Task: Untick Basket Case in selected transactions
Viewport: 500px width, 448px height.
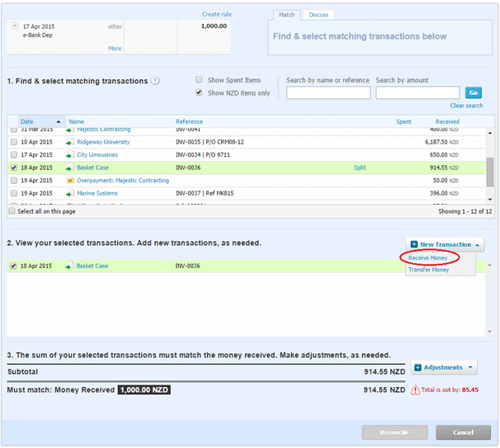Action: click(x=13, y=266)
